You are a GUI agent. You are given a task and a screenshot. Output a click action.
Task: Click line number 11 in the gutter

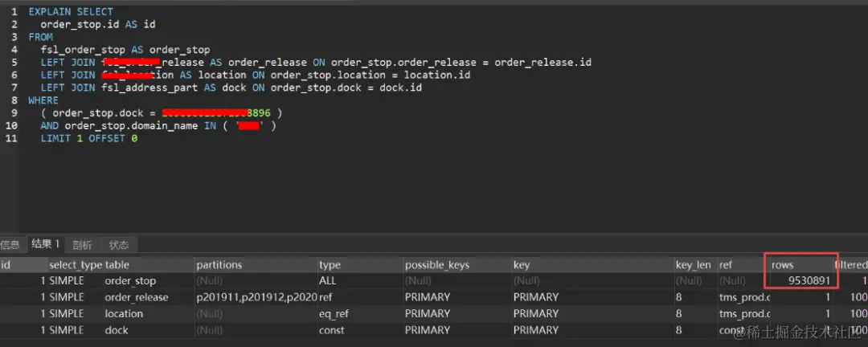click(11, 138)
